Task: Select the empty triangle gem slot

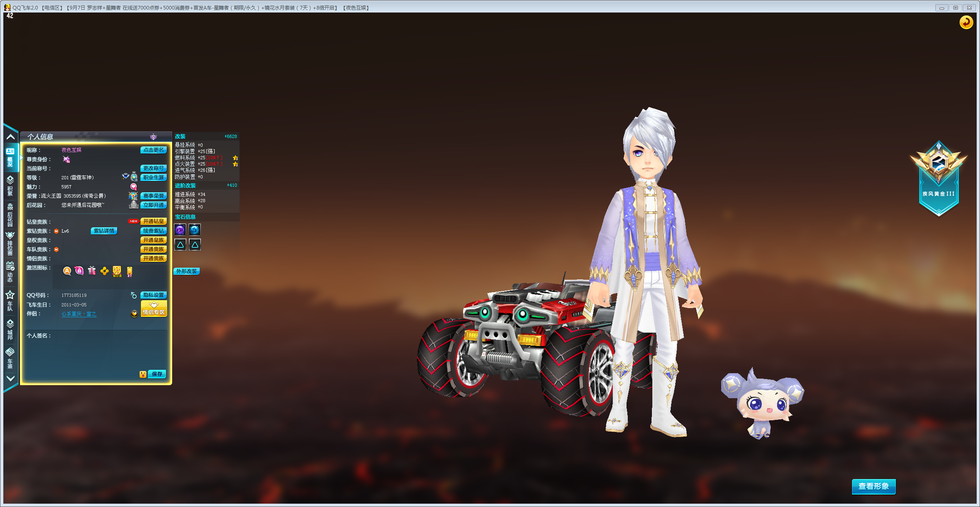Action: (180, 245)
